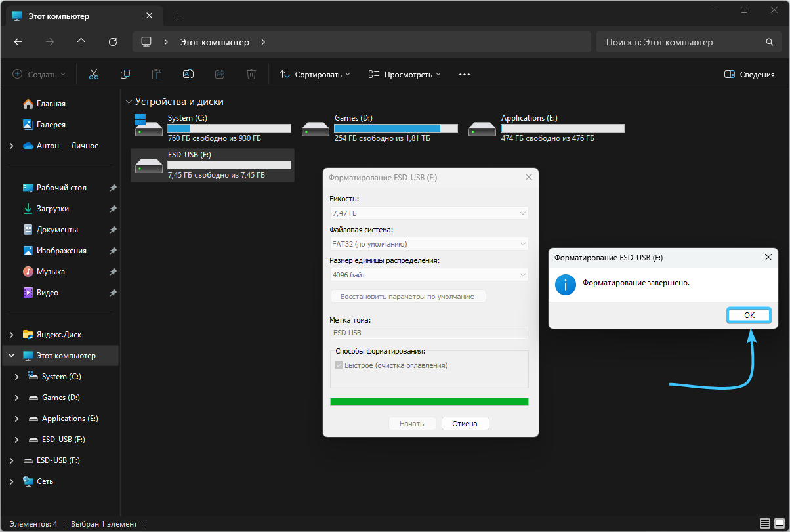Select Загрузки in the sidebar

pyautogui.click(x=52, y=209)
